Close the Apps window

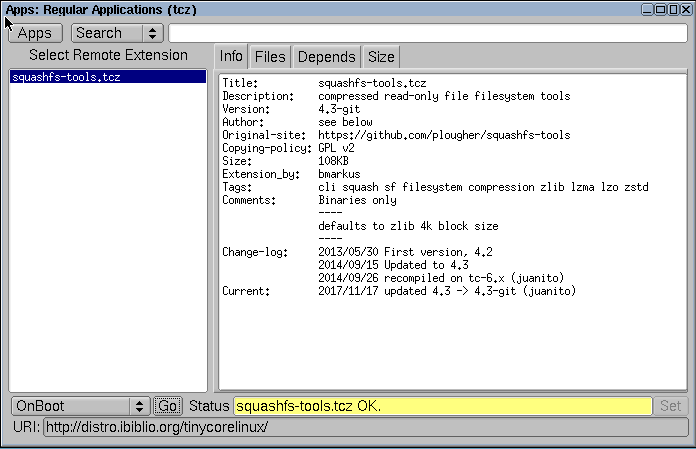pyautogui.click(x=686, y=9)
